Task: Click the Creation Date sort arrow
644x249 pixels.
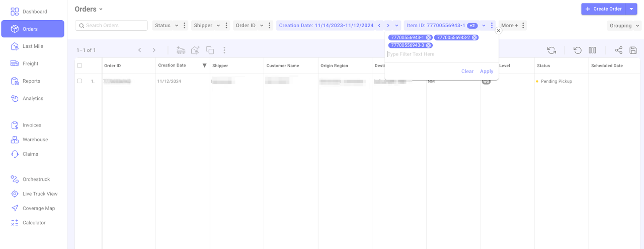Action: point(204,66)
